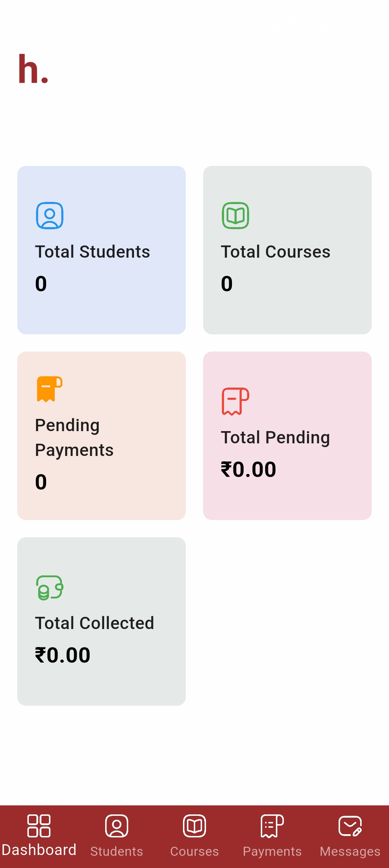Tap the Courses book icon in bottom bar
389x868 pixels.
(x=194, y=826)
